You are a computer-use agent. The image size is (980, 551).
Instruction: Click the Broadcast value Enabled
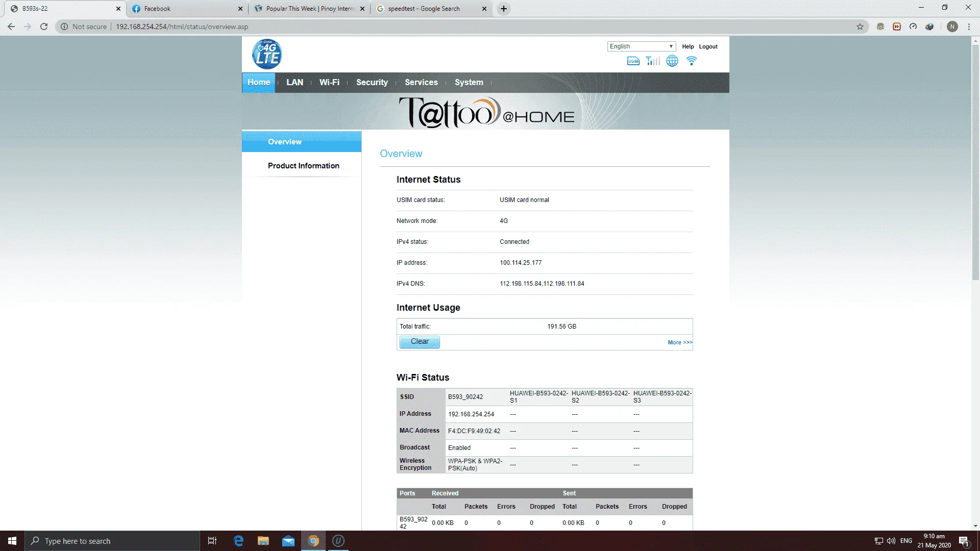tap(459, 448)
